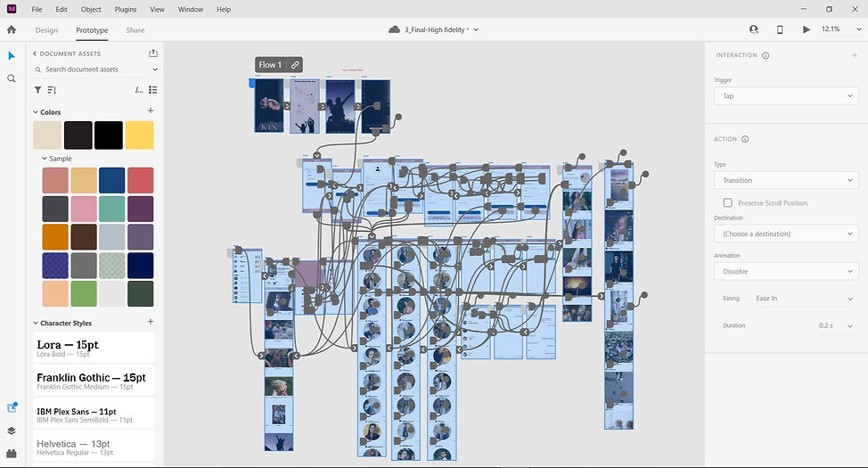Activate the Select arrow tool
Image resolution: width=868 pixels, height=468 pixels.
click(12, 56)
